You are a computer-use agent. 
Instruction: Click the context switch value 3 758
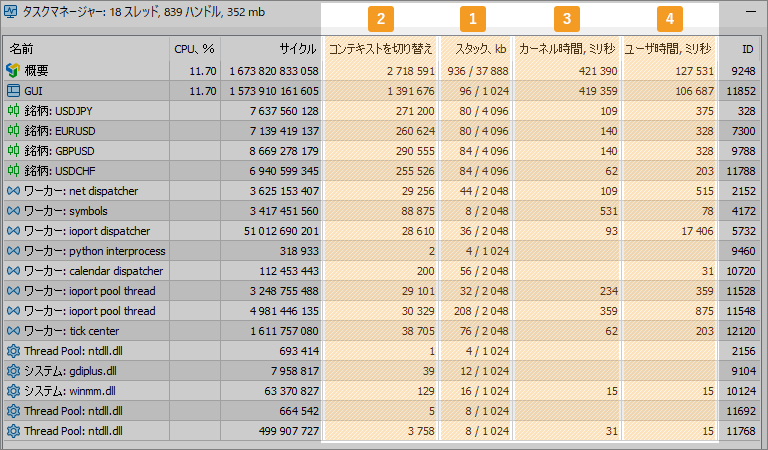click(421, 431)
